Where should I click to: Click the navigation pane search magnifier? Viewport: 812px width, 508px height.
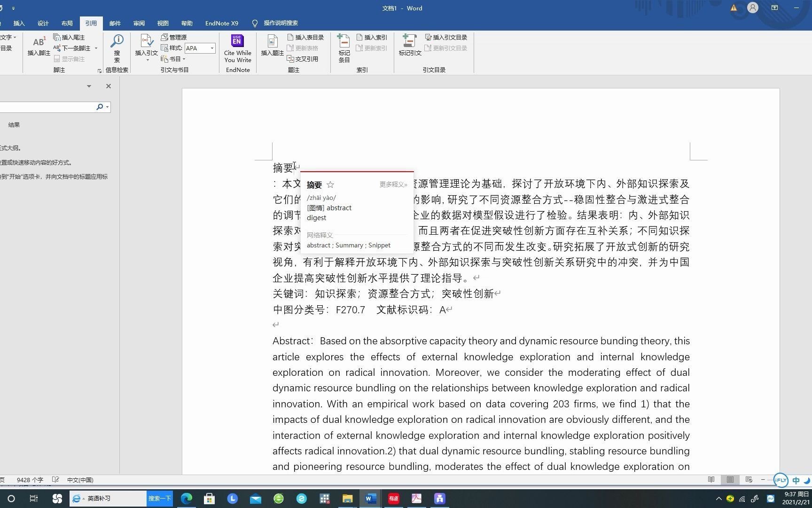coord(100,107)
